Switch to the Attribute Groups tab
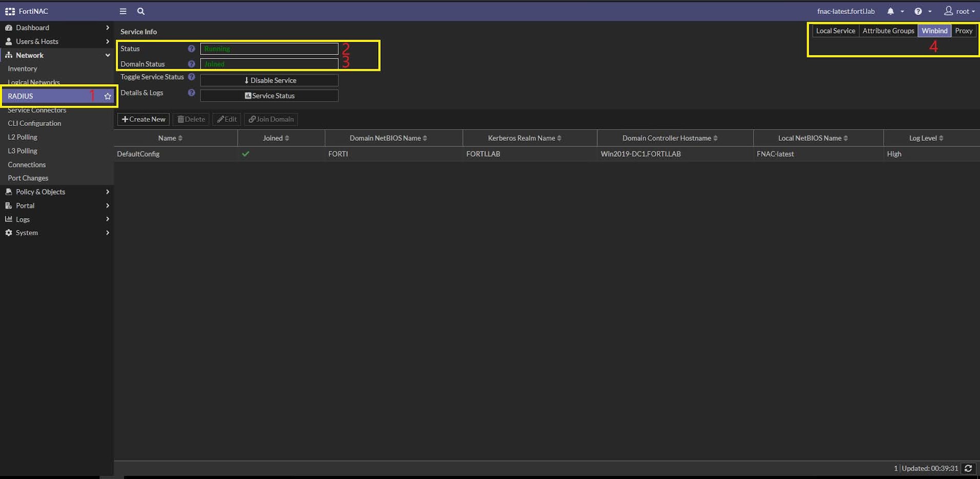Screen dimensions: 980x479 click(888, 31)
